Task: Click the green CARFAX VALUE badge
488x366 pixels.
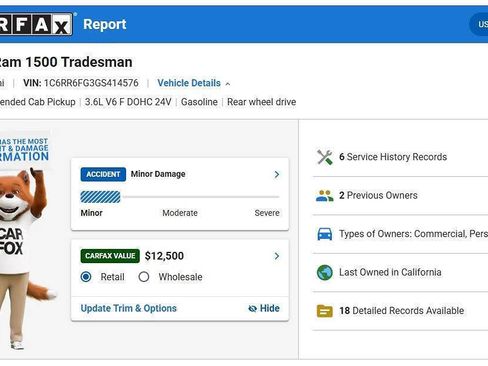Action: tap(110, 256)
